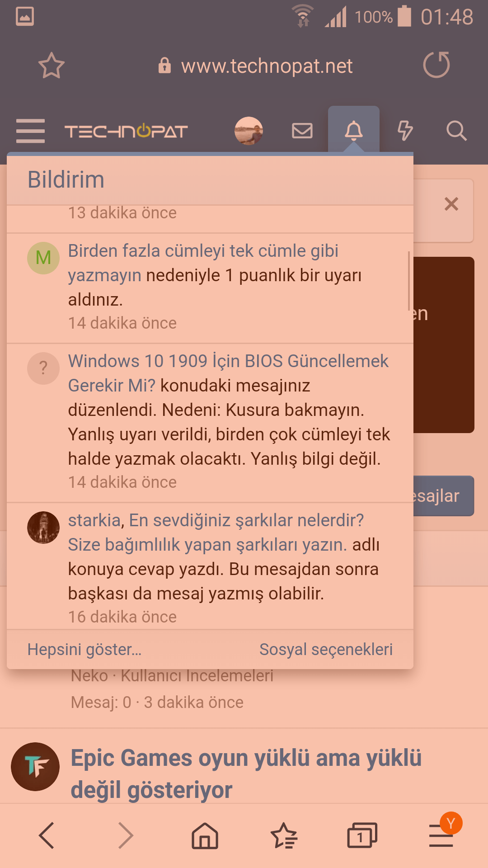Go to the browser home page

[205, 835]
